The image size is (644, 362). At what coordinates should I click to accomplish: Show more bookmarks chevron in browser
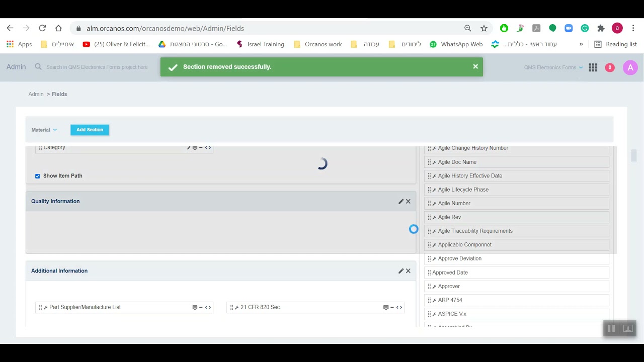(581, 44)
